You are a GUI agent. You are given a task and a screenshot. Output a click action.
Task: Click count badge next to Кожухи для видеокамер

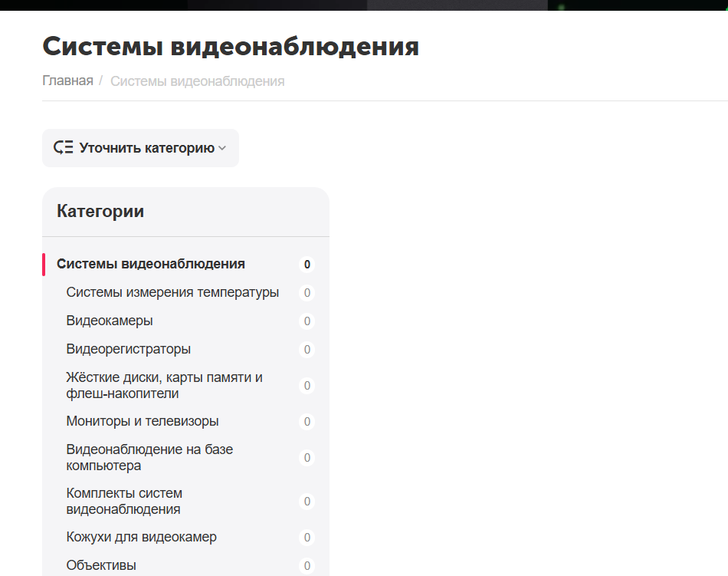pos(307,537)
